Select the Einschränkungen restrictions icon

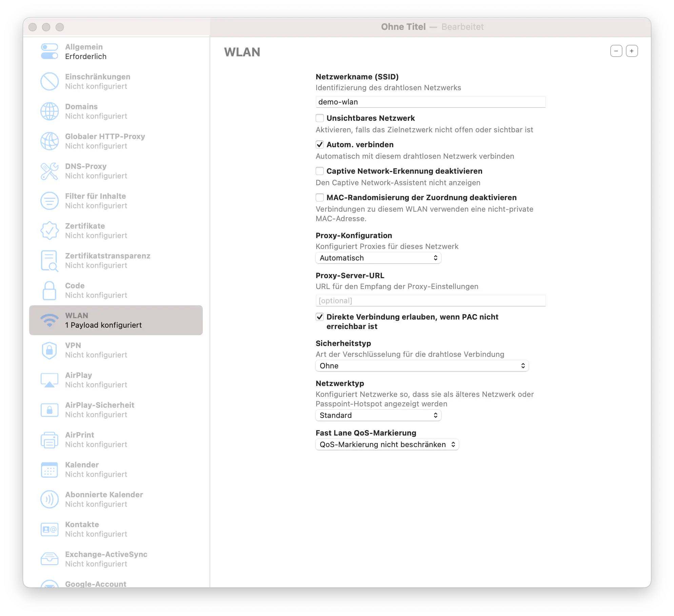click(49, 81)
